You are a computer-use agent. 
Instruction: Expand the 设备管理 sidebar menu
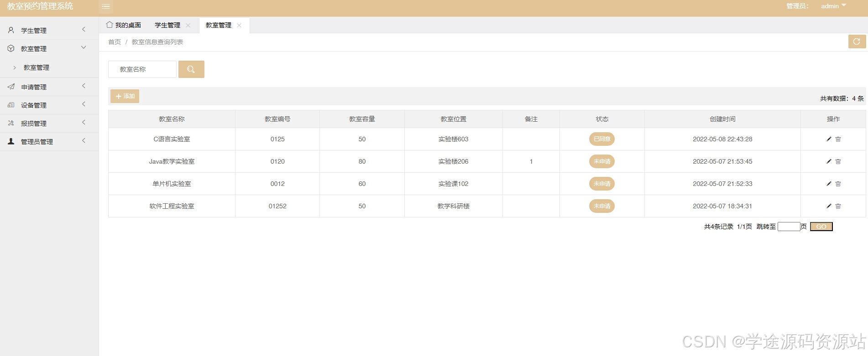tap(84, 104)
